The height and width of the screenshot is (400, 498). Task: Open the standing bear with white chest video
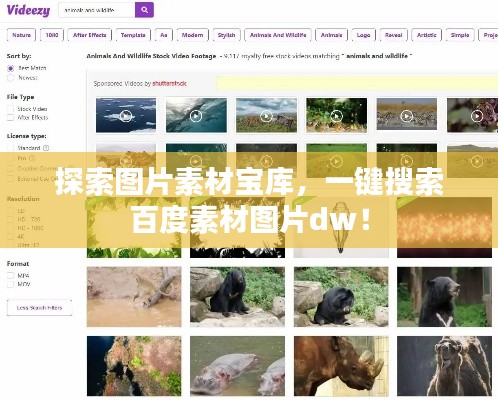point(444,297)
